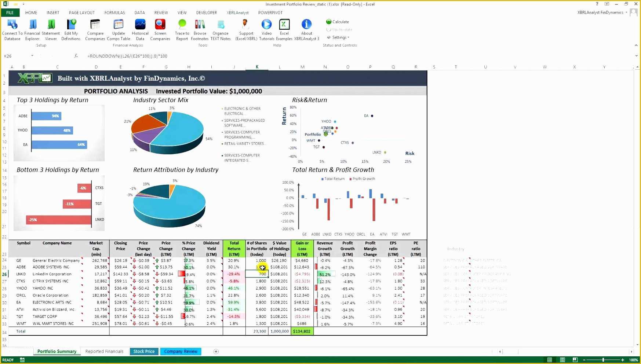Select row 26 header
The height and width of the screenshot is (364, 641).
coord(4,274)
